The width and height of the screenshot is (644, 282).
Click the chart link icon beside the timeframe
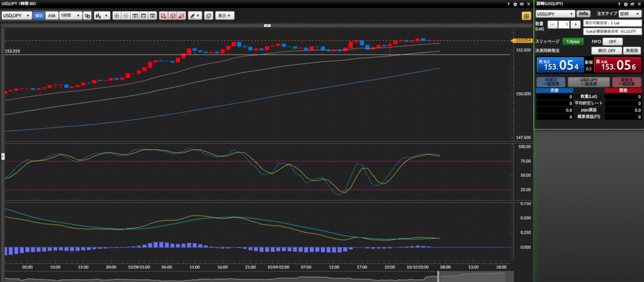click(87, 15)
